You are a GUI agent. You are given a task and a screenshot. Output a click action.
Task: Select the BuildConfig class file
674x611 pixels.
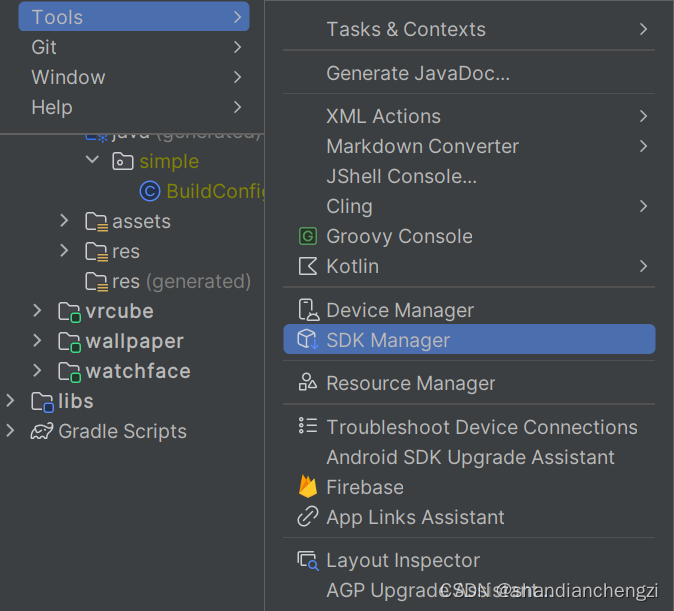coord(213,191)
